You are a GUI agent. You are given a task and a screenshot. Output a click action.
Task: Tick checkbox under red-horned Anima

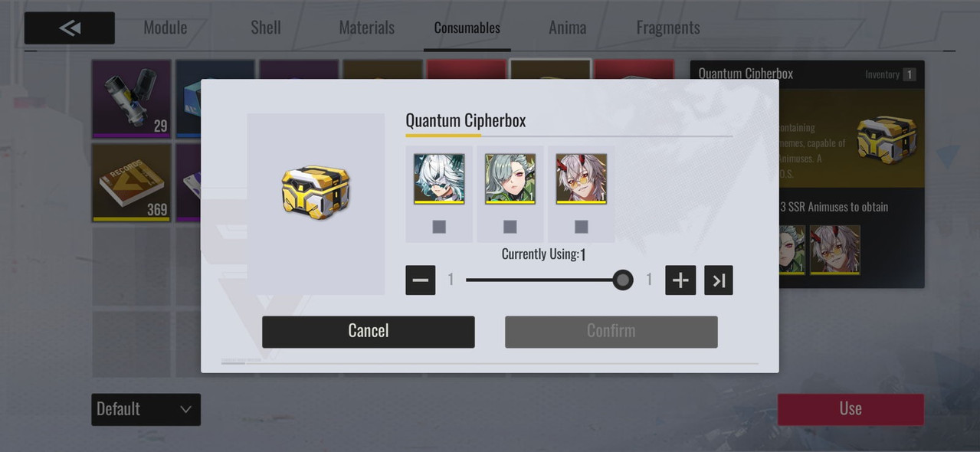tap(582, 227)
